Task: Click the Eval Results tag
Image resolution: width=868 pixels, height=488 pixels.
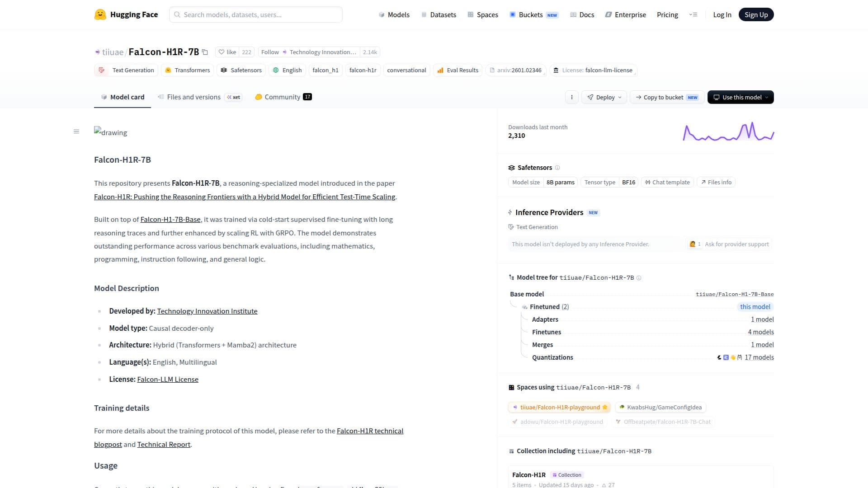Action: [x=458, y=70]
